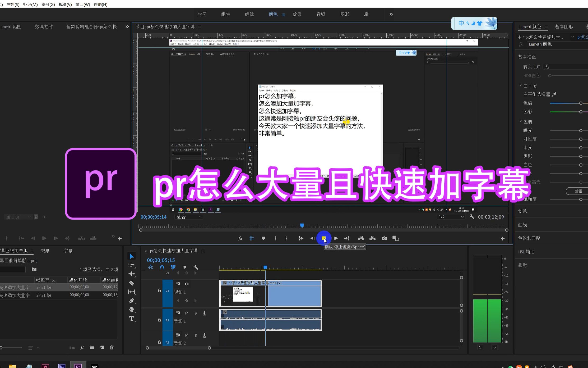Open playback resolution 1/2 dropdown
This screenshot has height=368, width=588.
coord(451,217)
